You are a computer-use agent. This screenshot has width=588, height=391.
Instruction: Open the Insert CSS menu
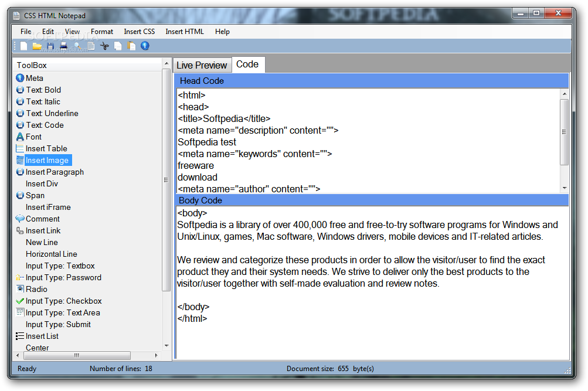point(139,32)
